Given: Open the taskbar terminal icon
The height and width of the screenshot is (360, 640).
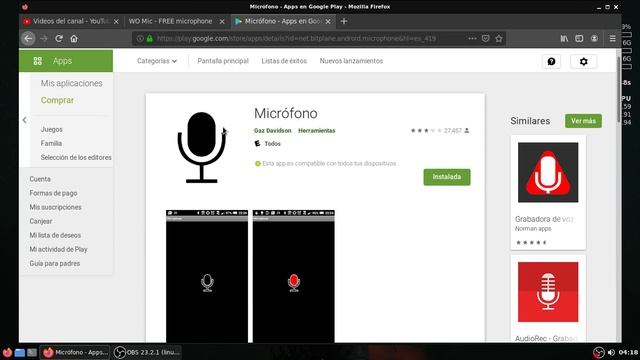Looking at the screenshot, I should 32,352.
